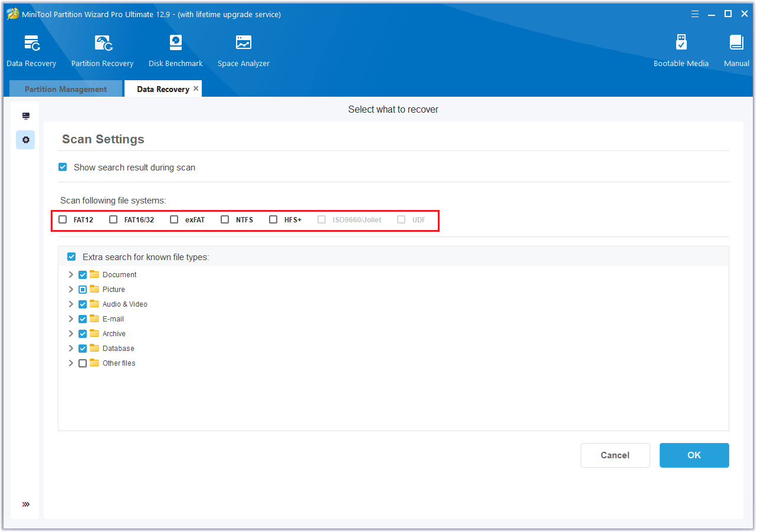Select the settings gear in left sidebar
The image size is (757, 532).
(25, 140)
